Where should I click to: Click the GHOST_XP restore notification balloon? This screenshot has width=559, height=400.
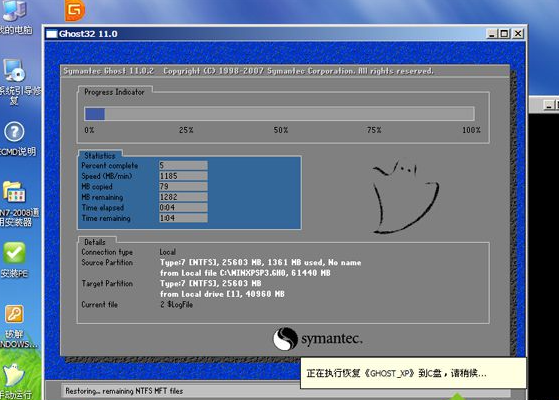click(x=413, y=373)
